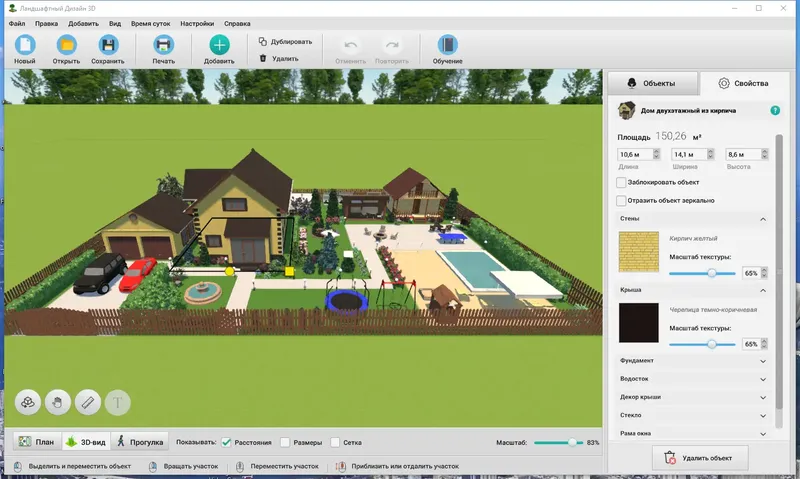The width and height of the screenshot is (800, 479).
Task: Click the round text T tool button
Action: (x=118, y=402)
